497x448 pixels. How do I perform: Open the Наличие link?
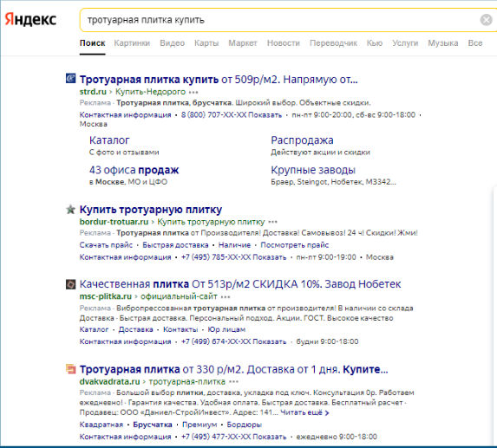pos(234,245)
